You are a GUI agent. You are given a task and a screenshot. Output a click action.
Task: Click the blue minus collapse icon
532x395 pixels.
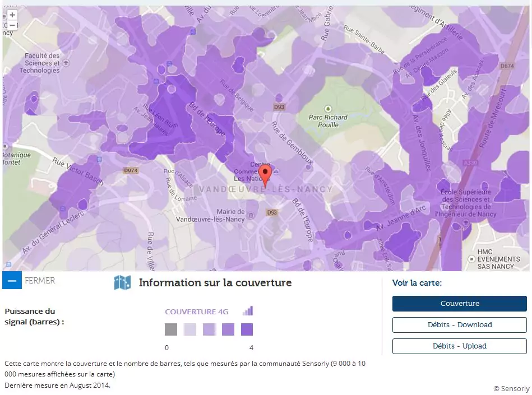pyautogui.click(x=12, y=280)
